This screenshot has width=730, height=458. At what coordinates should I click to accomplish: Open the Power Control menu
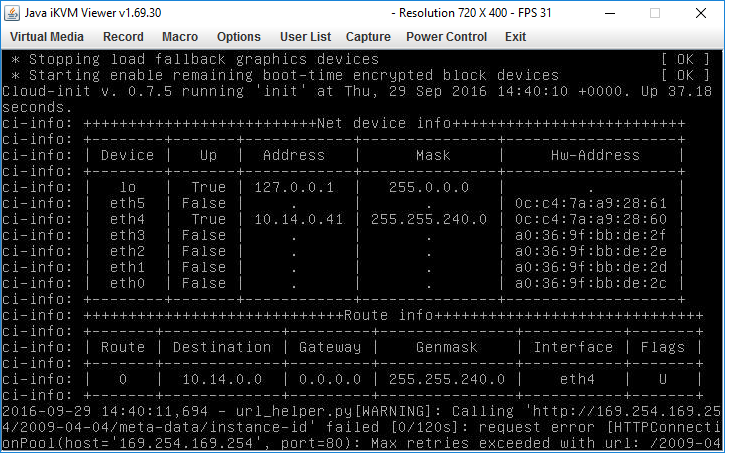tap(446, 37)
